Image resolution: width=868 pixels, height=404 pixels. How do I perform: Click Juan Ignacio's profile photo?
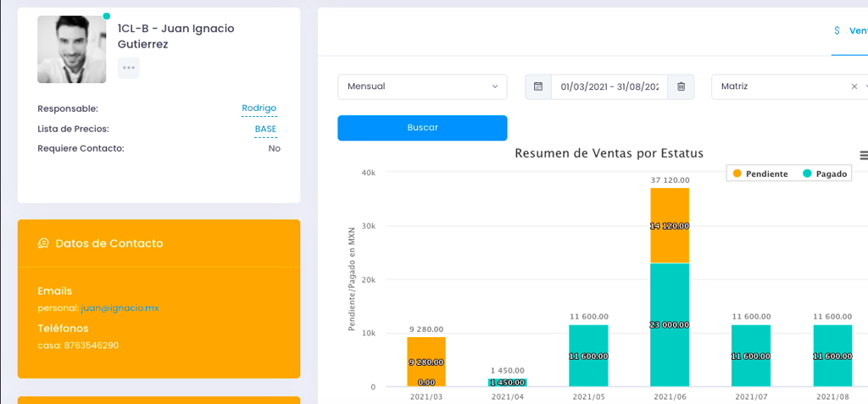(71, 49)
